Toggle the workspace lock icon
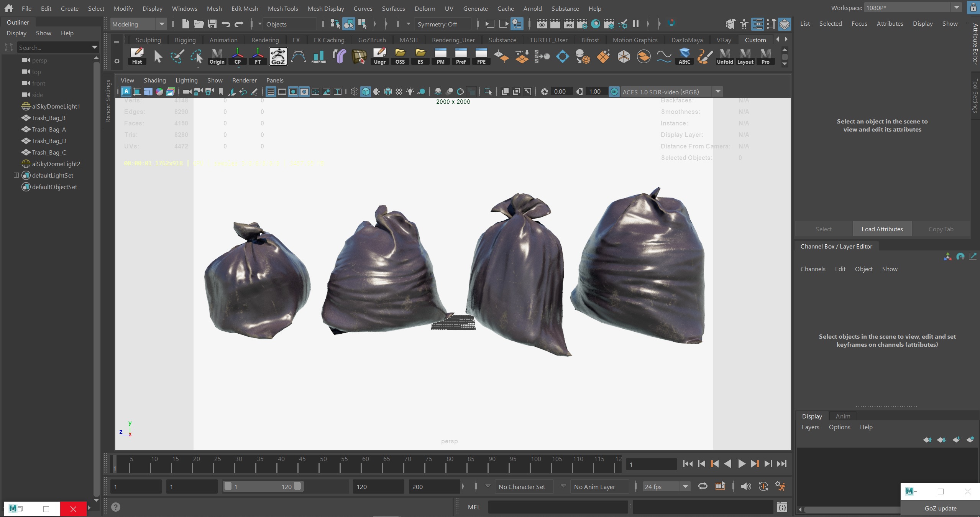Viewport: 980px width, 517px height. 973,8
